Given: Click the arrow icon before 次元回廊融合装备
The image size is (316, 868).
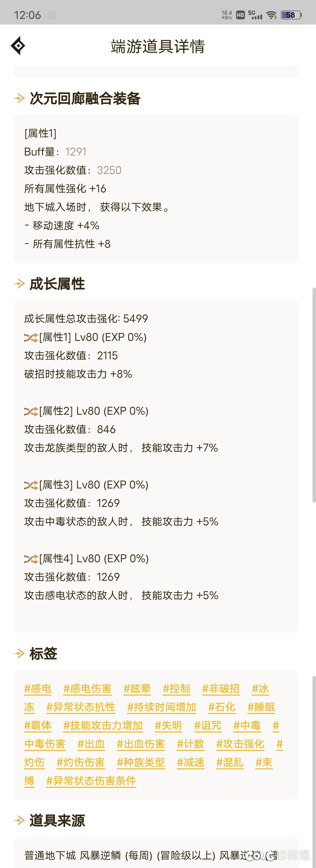Looking at the screenshot, I should (19, 99).
